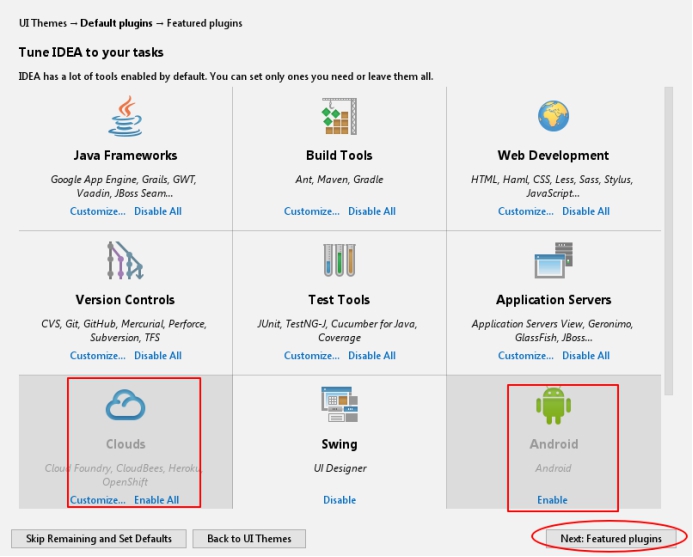Click the Web Development heading
The width and height of the screenshot is (693, 557).
[x=553, y=156]
